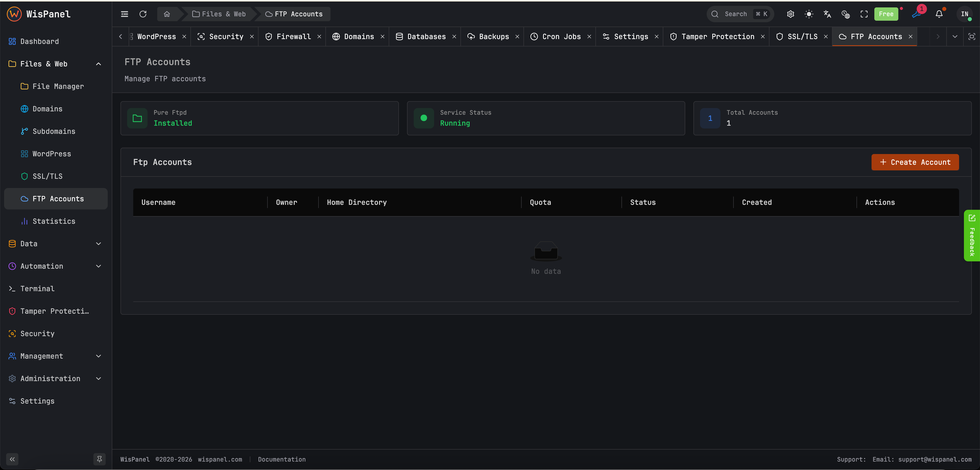
Task: Close the SSL/TLS tab
Action: [826, 37]
